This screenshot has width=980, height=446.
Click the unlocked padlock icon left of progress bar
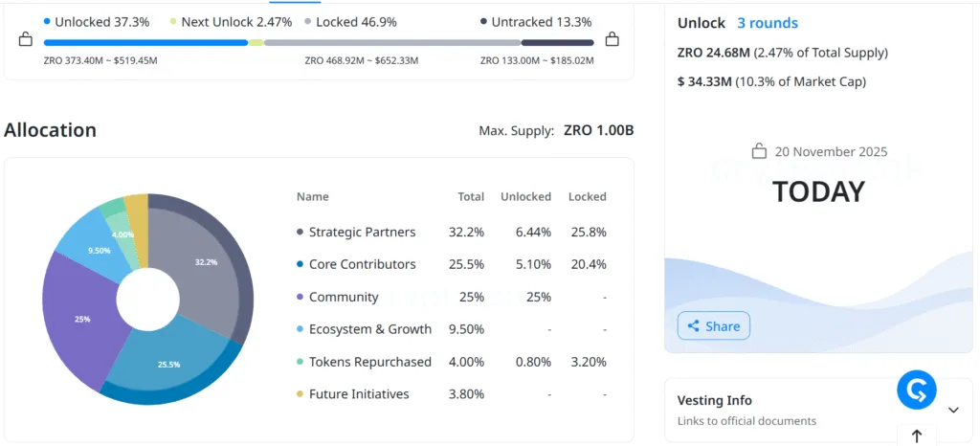25,40
